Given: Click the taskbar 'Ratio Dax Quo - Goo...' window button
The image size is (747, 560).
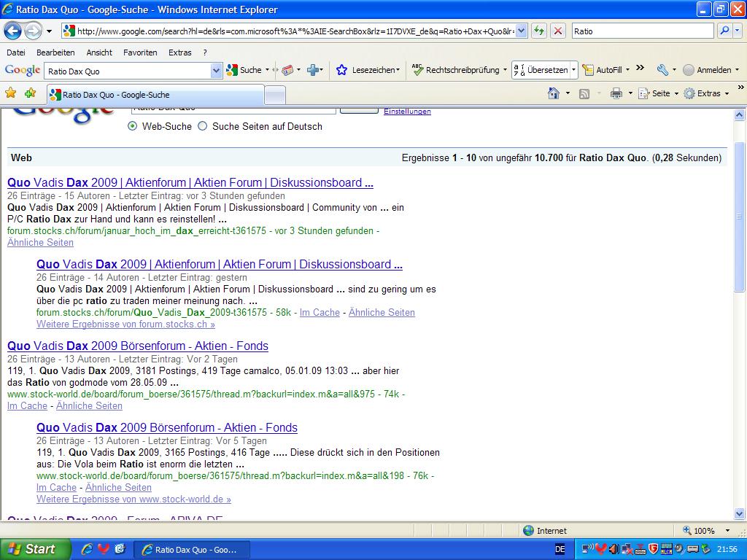Looking at the screenshot, I should [x=191, y=550].
